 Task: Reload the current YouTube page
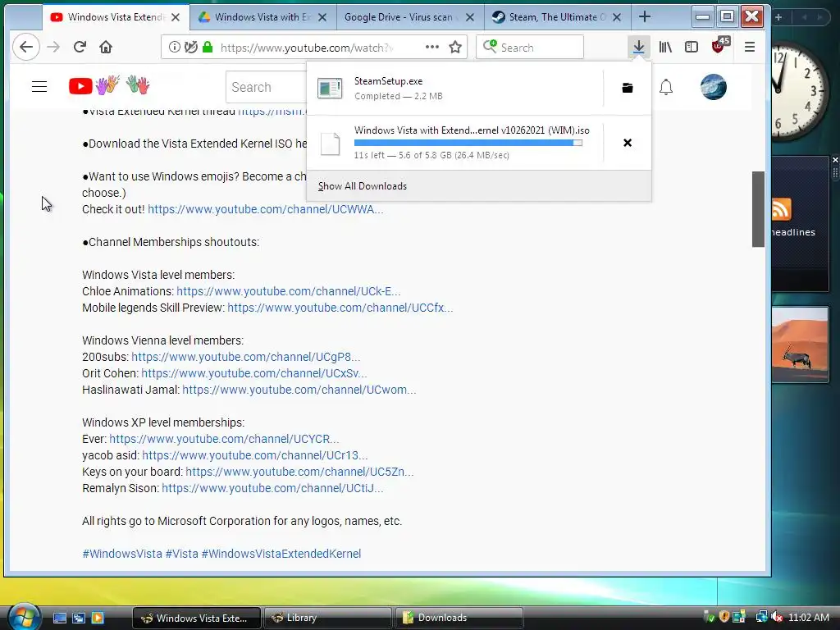[80, 47]
